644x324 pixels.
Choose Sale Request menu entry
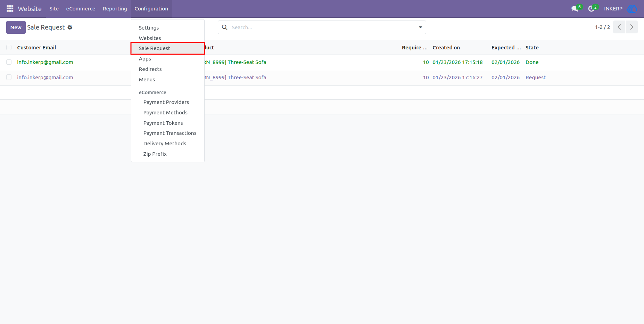168,48
